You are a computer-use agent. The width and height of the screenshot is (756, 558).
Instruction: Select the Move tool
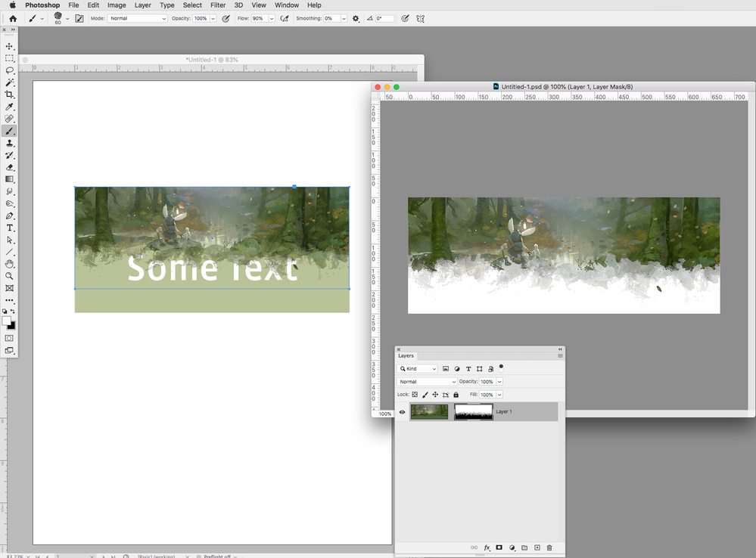click(9, 46)
